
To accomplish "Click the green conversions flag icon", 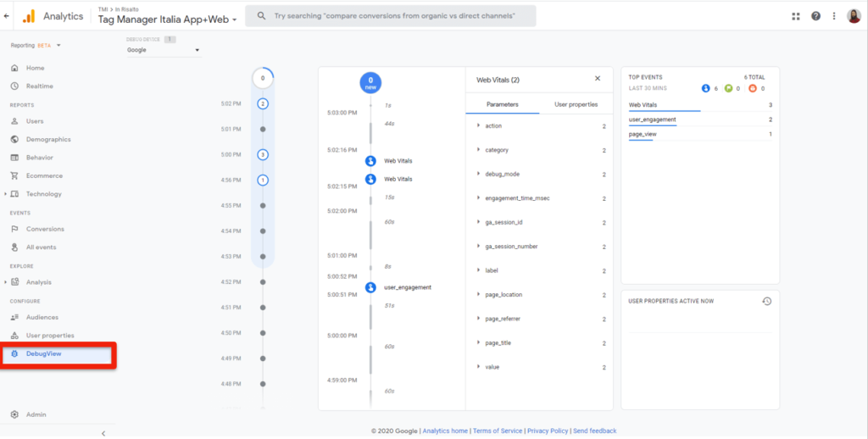I will pos(728,89).
